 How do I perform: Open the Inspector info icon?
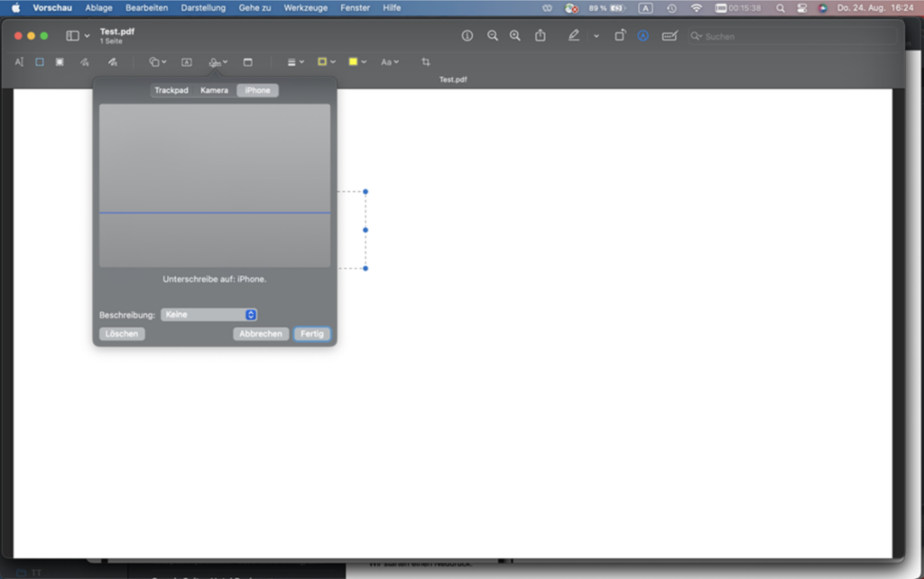tap(467, 36)
